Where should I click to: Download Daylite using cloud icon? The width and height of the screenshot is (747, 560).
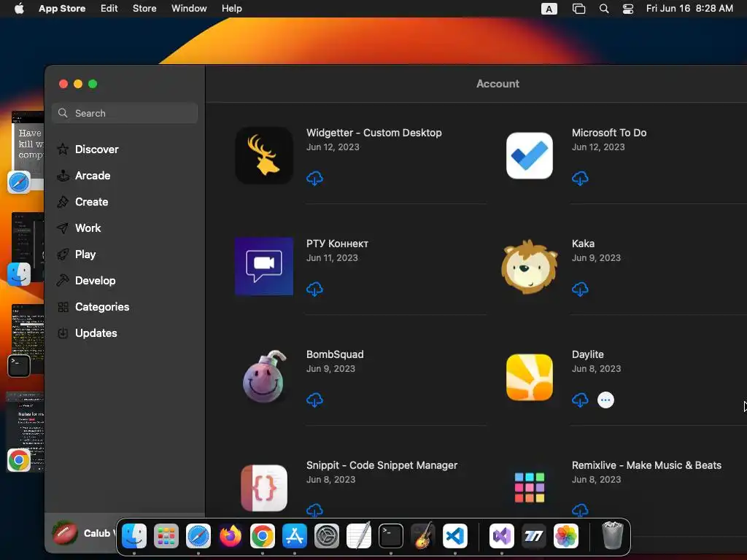click(580, 400)
